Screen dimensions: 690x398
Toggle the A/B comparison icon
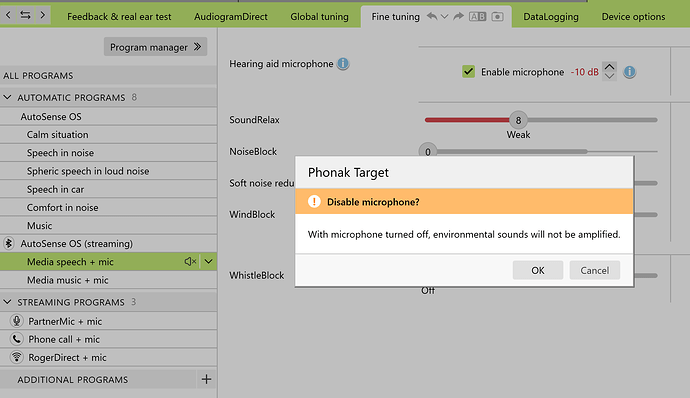477,17
